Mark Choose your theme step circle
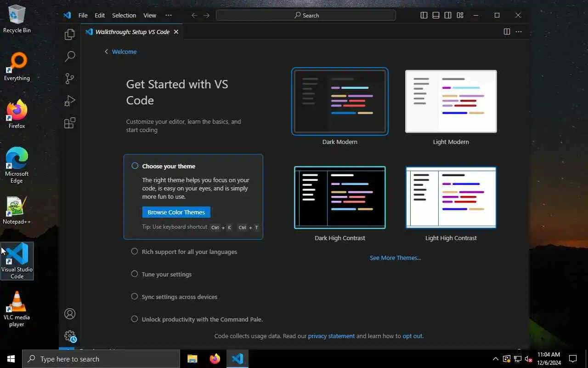588x368 pixels. [x=135, y=166]
